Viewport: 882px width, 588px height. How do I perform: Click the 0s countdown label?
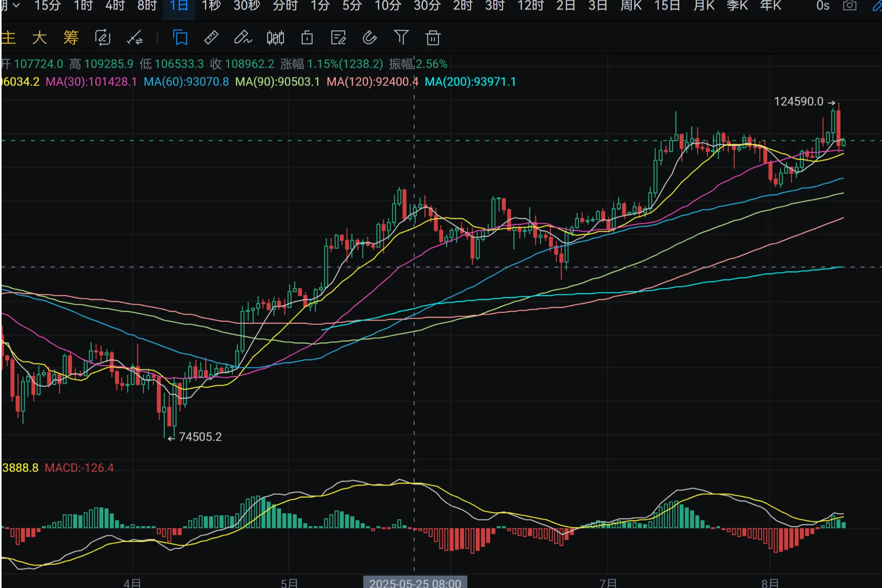[823, 6]
